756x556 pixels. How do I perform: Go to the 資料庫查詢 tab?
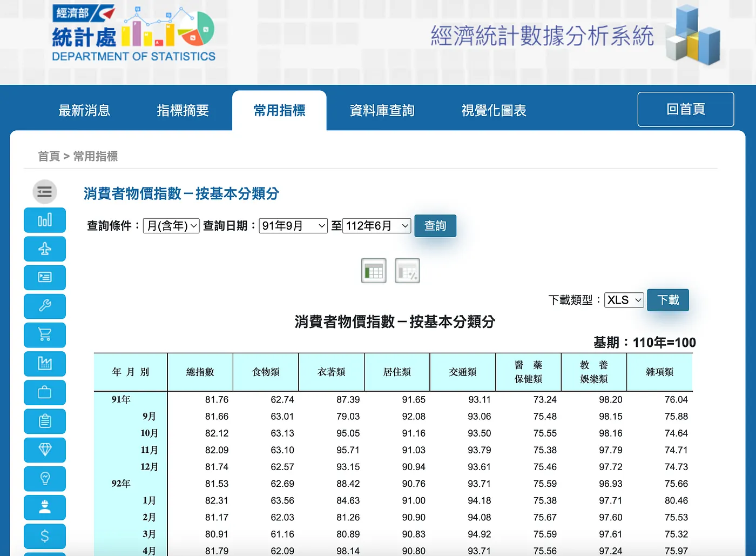pyautogui.click(x=382, y=110)
